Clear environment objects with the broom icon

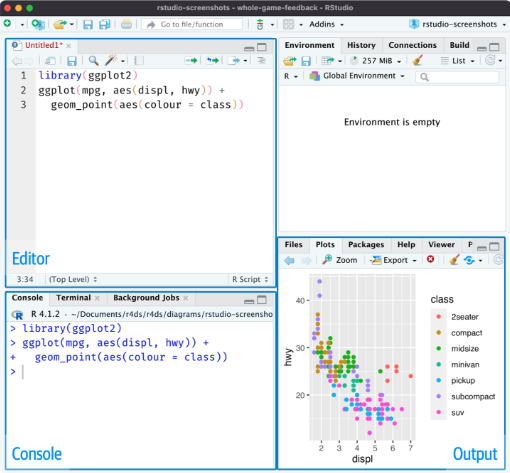coord(417,61)
